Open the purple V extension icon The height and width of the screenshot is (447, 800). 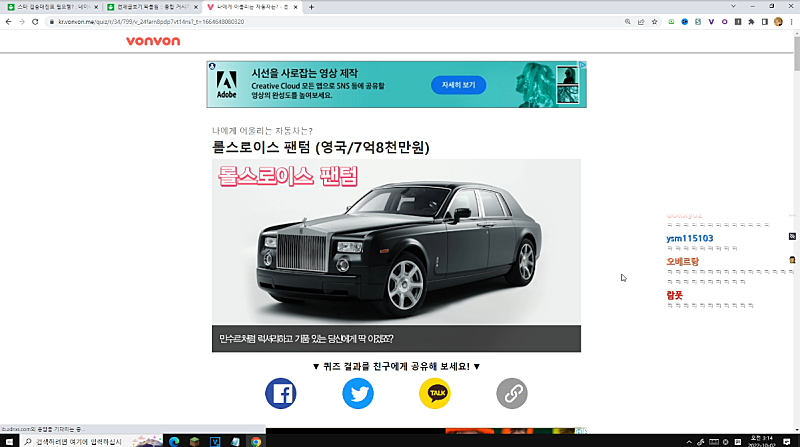click(x=711, y=22)
